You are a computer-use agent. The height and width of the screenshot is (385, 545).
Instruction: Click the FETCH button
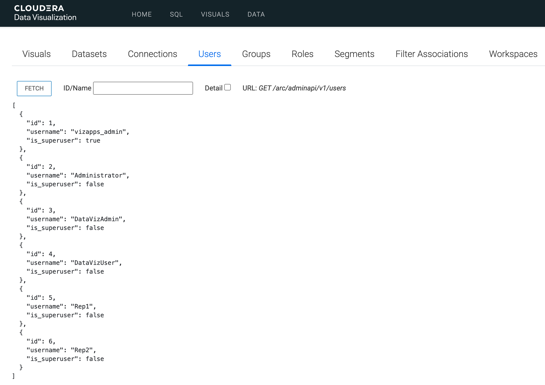click(x=34, y=88)
